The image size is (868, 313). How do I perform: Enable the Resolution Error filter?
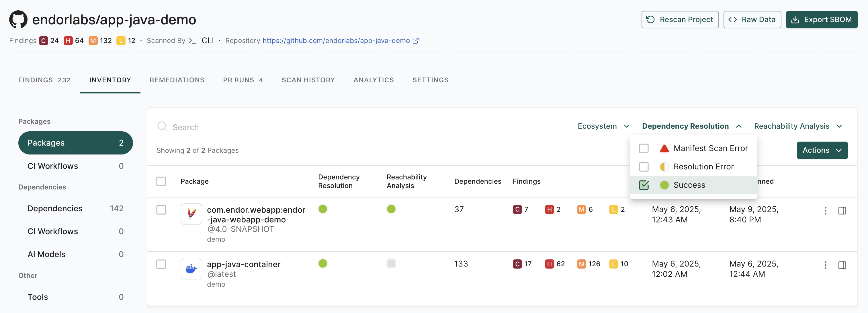644,167
